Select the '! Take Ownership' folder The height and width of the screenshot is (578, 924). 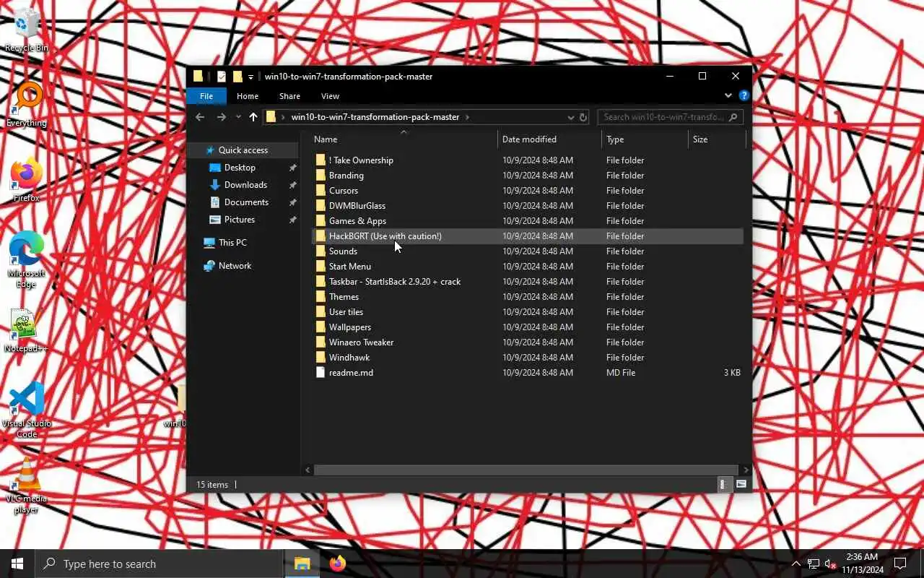coord(527,160)
